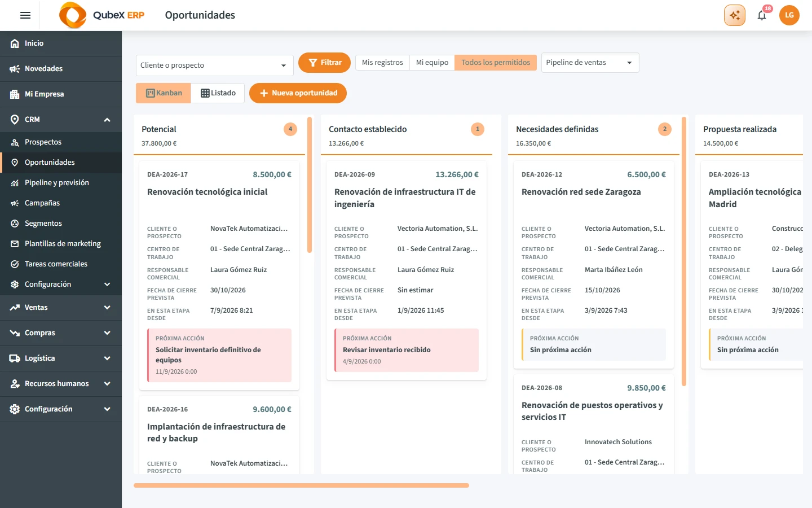Viewport: 812px width, 508px height.
Task: Click the Logística truck icon
Action: (x=15, y=358)
